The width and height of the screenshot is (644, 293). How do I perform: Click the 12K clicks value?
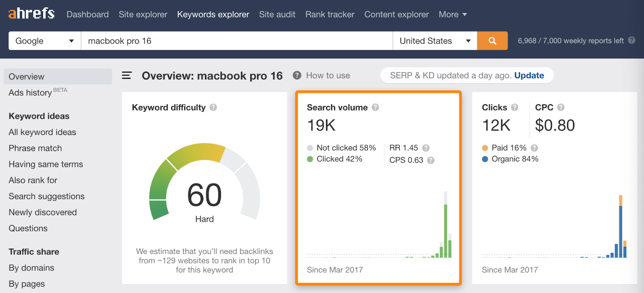(496, 125)
